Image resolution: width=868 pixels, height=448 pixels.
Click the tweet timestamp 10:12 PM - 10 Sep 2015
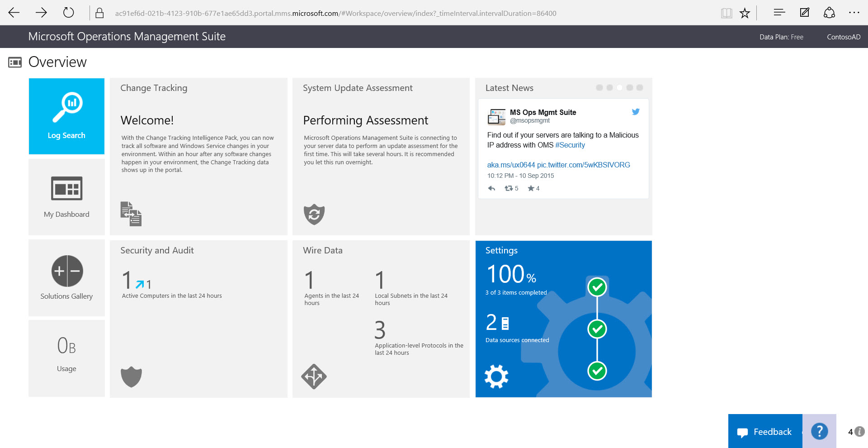(520, 176)
